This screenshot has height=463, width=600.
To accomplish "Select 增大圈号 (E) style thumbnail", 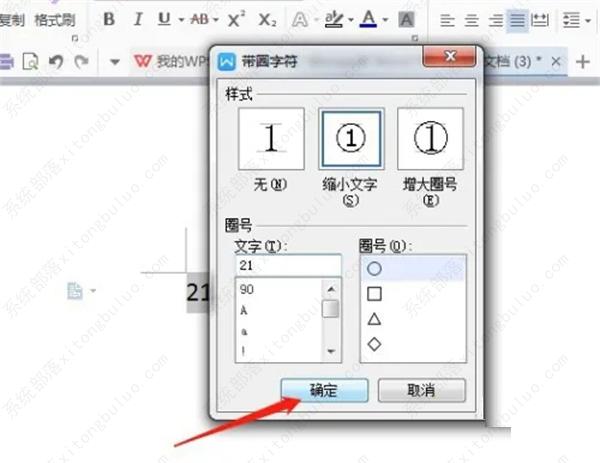I will point(430,139).
